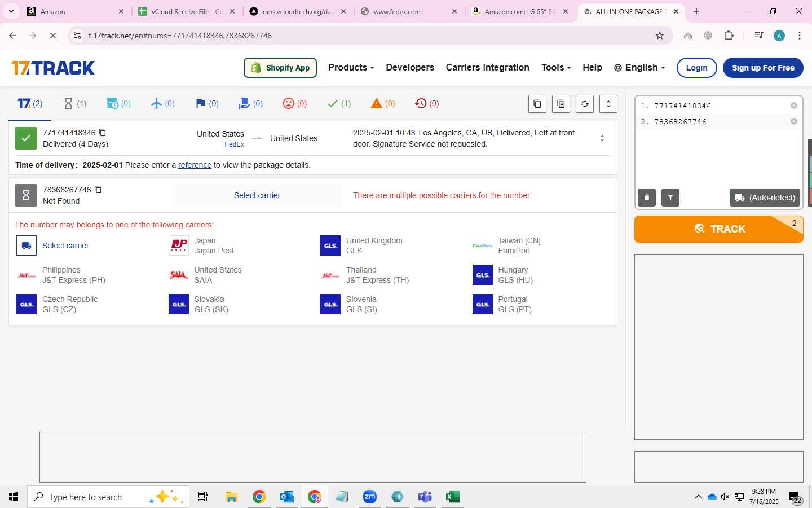Click the trash delete-all icon
Viewport: 812px width, 508px height.
[647, 198]
